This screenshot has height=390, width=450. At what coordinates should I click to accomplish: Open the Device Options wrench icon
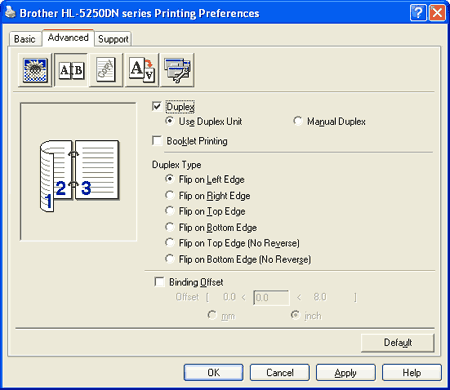[177, 70]
